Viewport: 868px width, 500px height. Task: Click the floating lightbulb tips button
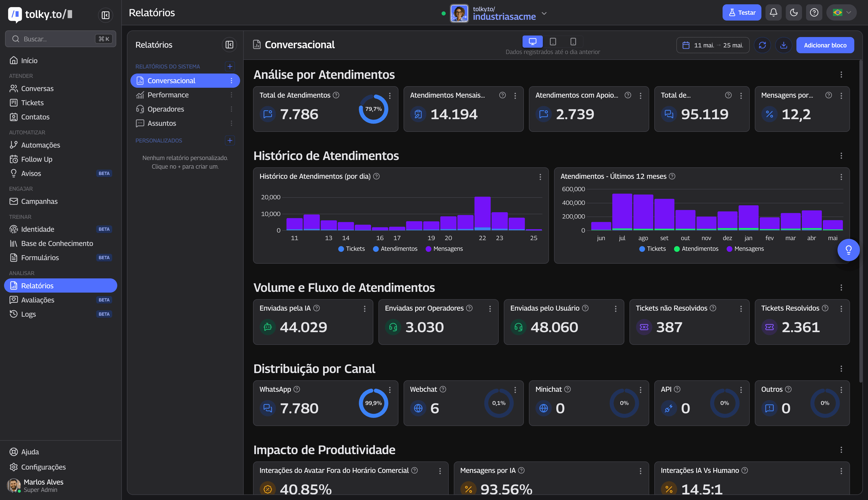(848, 250)
